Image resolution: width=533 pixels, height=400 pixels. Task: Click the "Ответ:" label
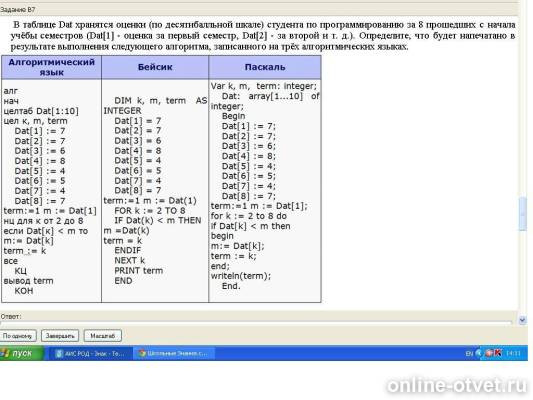pos(11,317)
